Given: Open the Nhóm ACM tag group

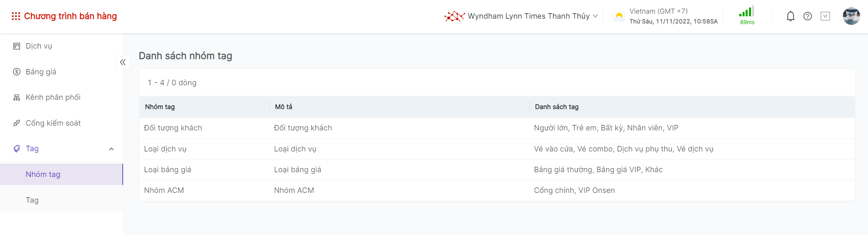Looking at the screenshot, I should (x=164, y=191).
